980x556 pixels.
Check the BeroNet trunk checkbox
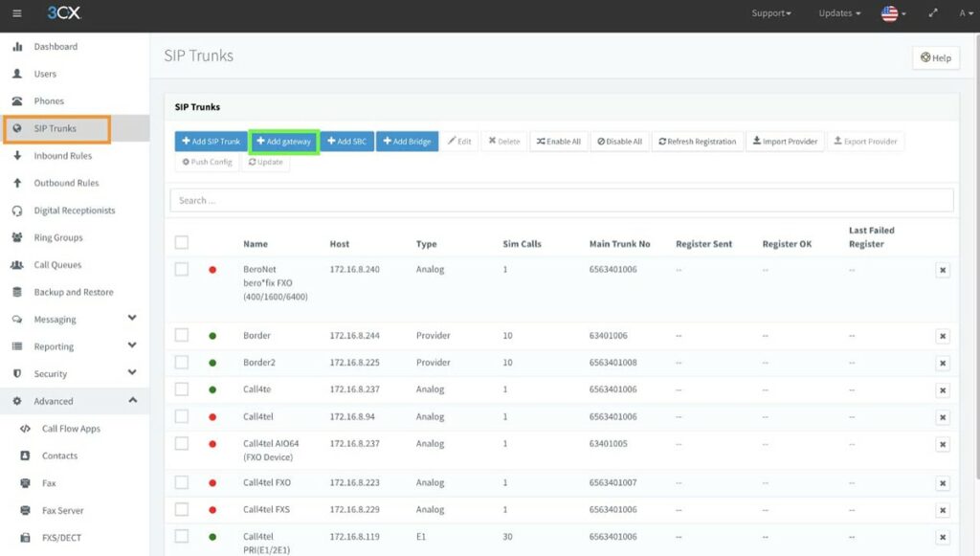tap(182, 270)
